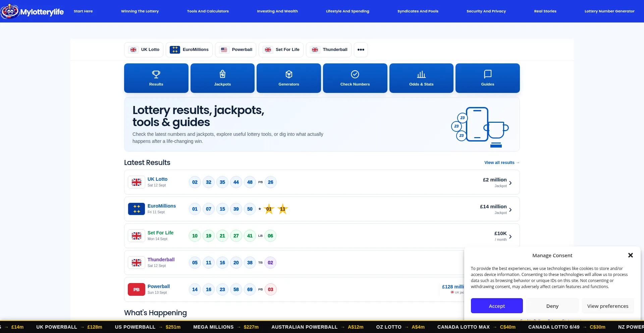Click CANADA LOTTO 6/49 C$30m ticker item
This screenshot has height=333, width=644.
click(567, 327)
